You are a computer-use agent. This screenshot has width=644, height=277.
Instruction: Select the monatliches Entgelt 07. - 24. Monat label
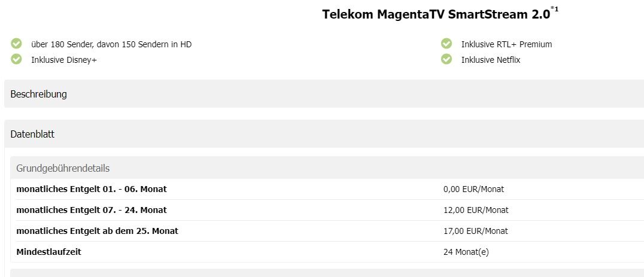click(x=92, y=210)
